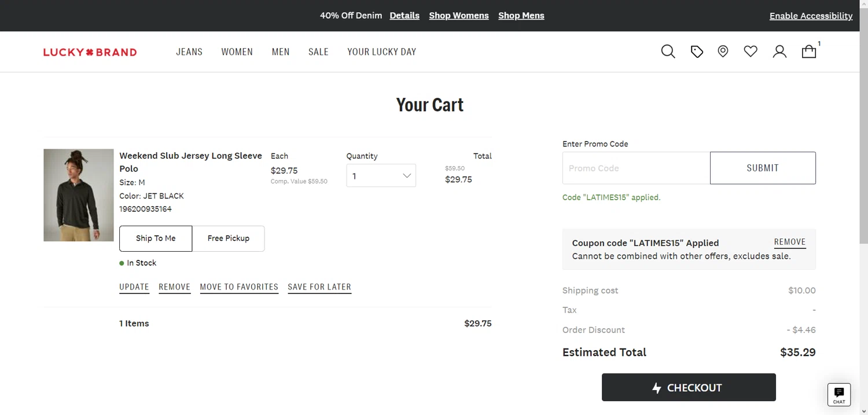This screenshot has width=868, height=415.
Task: Go to Lucky Brand home logo
Action: pyautogui.click(x=90, y=52)
